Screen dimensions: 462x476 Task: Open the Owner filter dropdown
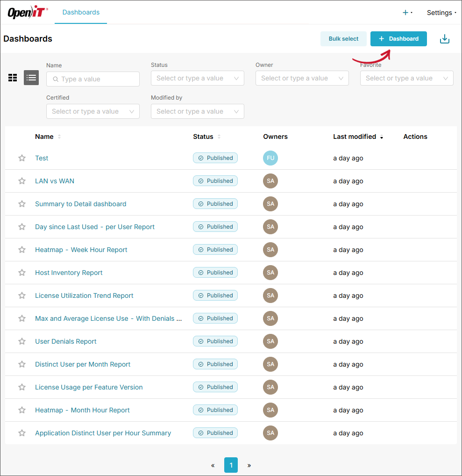[302, 79]
